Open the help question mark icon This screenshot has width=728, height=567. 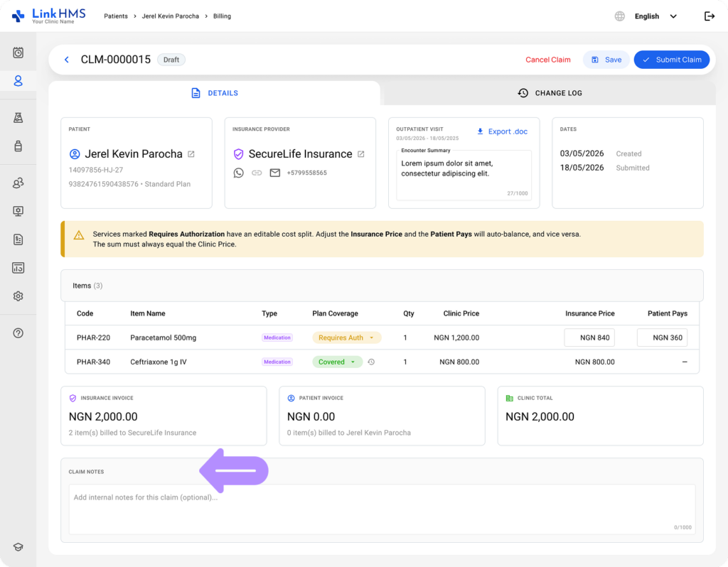18,333
